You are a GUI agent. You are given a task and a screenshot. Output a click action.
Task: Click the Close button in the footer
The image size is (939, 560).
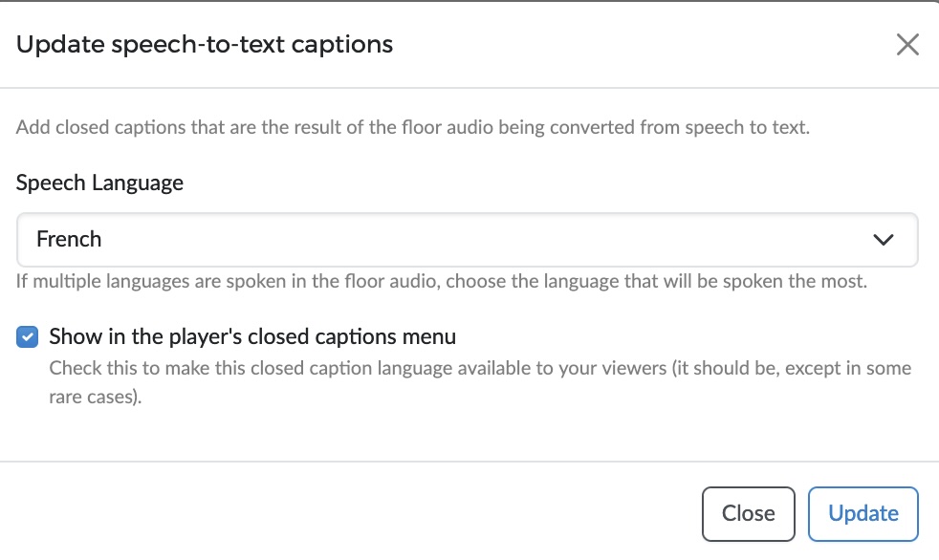[748, 514]
